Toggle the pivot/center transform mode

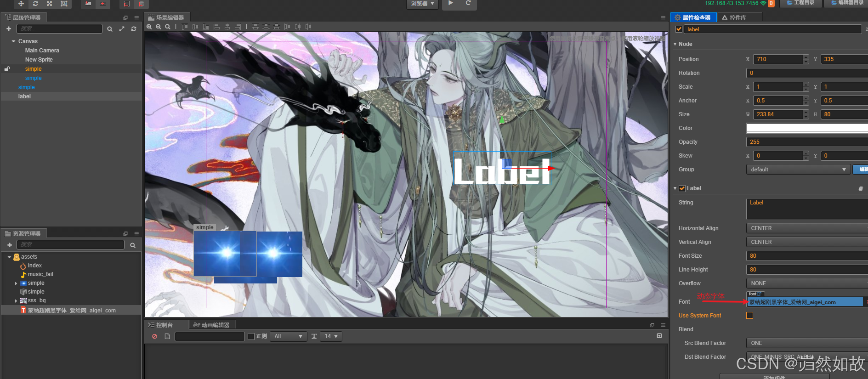point(88,4)
